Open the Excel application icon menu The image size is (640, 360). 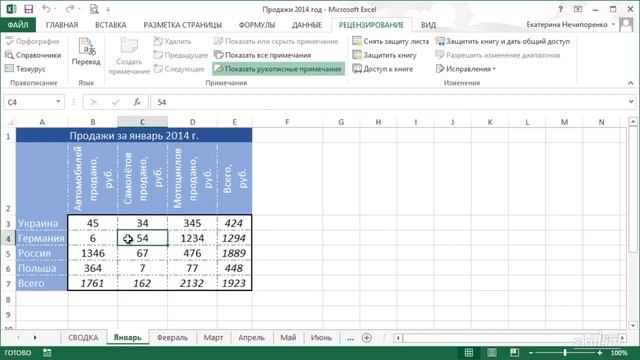pos(11,9)
